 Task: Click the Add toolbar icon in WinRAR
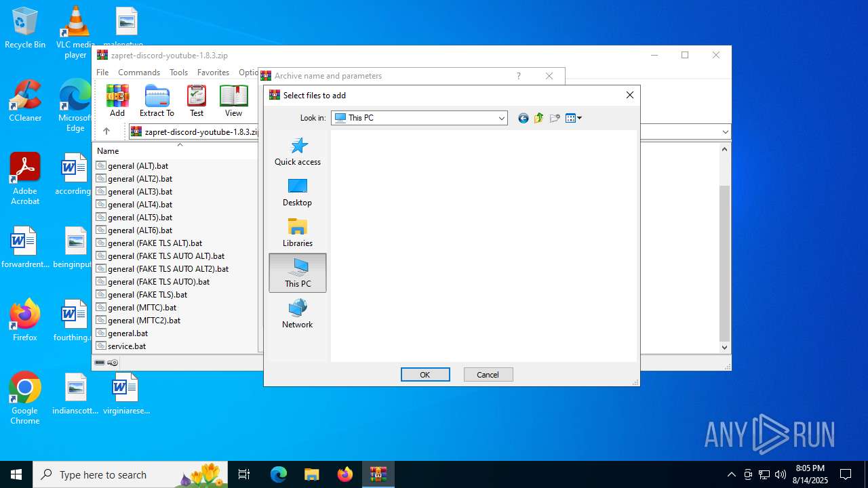tap(117, 101)
